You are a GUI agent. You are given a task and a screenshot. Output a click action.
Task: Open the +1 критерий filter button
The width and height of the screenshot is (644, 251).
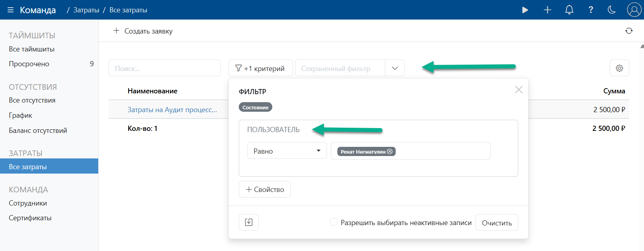click(x=260, y=68)
